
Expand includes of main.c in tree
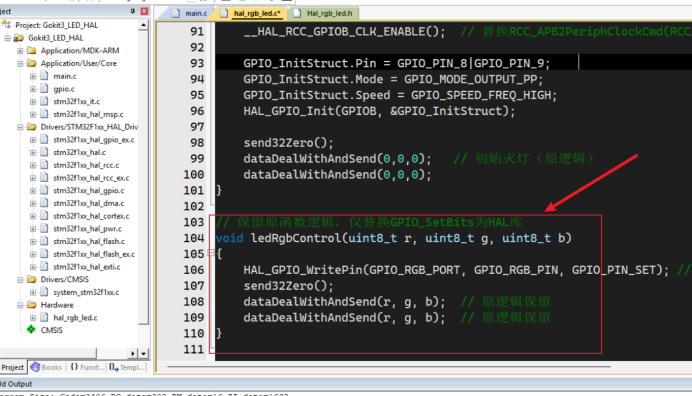(x=33, y=76)
